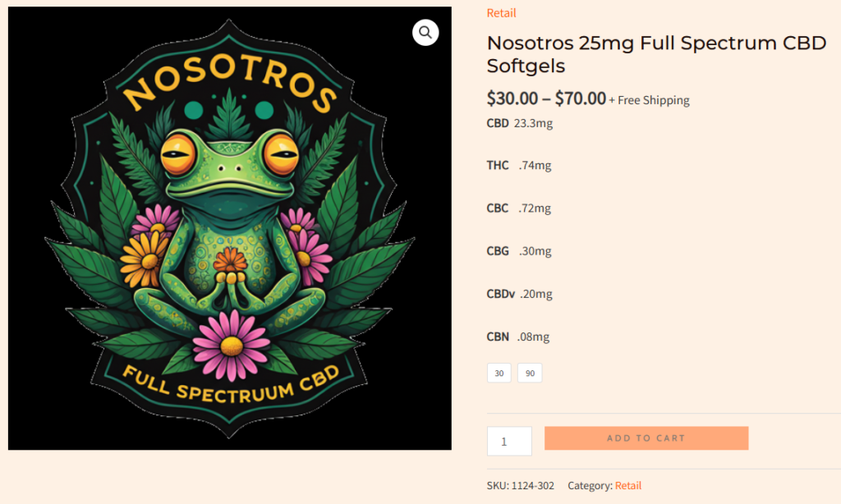Screen dimensions: 841x504
Task: Click the + Free Shipping text
Action: (x=649, y=100)
